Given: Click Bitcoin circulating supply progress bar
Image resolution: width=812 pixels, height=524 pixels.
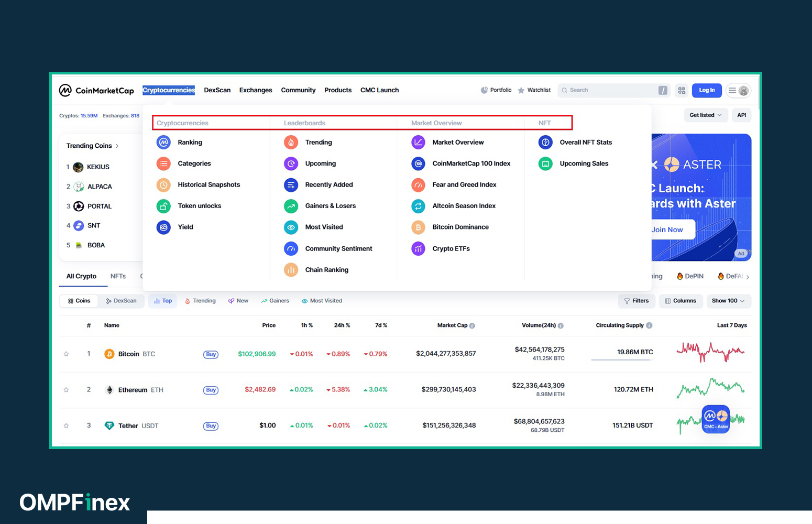Looking at the screenshot, I should pos(622,359).
